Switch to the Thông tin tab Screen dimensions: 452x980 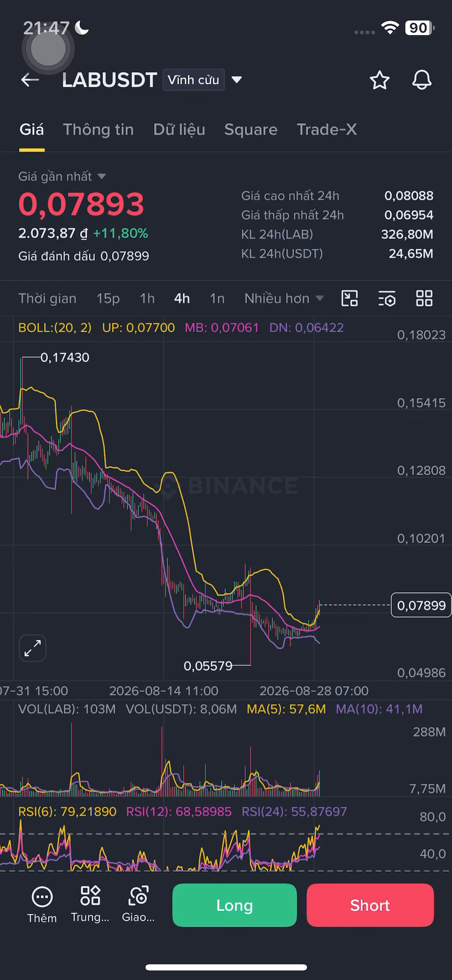point(98,130)
